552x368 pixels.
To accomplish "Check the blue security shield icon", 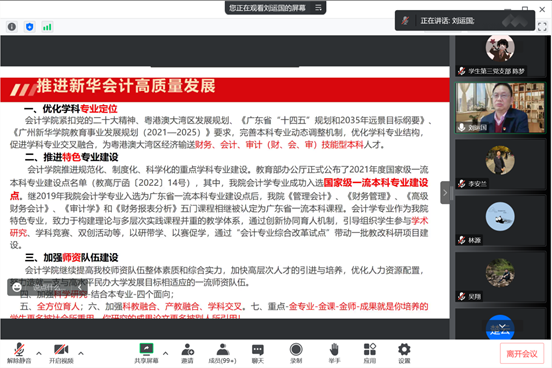I will [30, 27].
